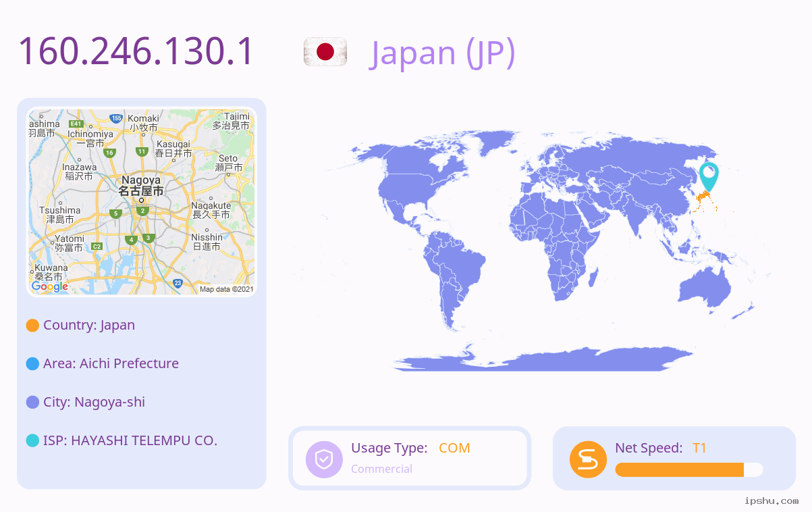Screen dimensions: 812x512
Task: Click the orange Net Speed cable icon
Action: point(588,459)
